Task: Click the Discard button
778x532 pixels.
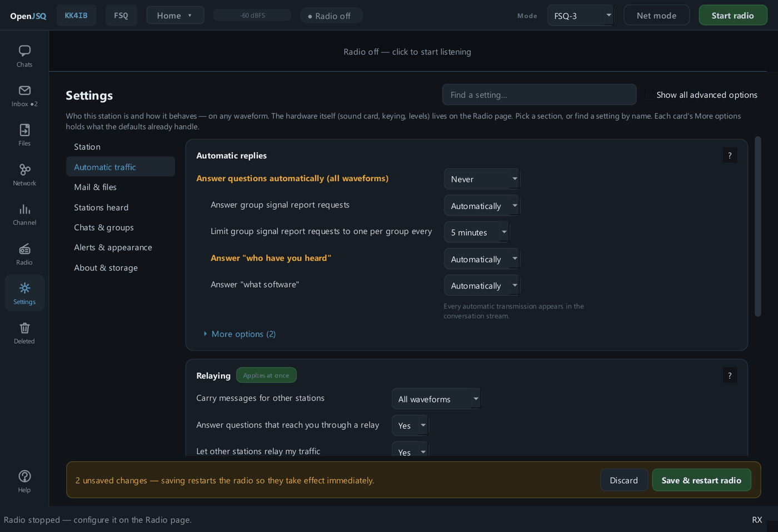Action: tap(624, 480)
